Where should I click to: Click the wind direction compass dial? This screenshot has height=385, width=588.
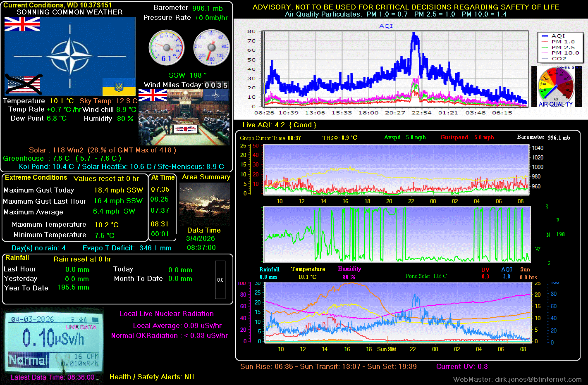coord(211,48)
